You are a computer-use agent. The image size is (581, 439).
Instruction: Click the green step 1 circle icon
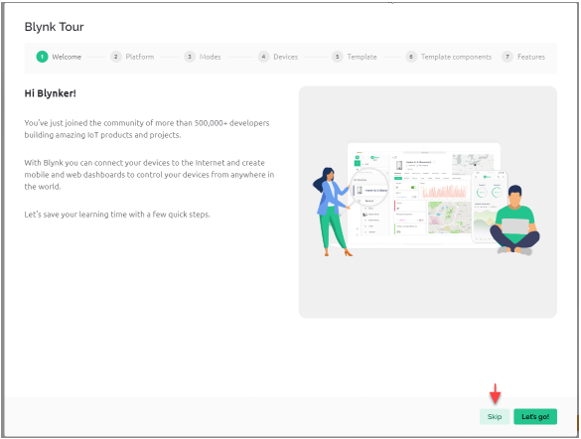coord(42,57)
